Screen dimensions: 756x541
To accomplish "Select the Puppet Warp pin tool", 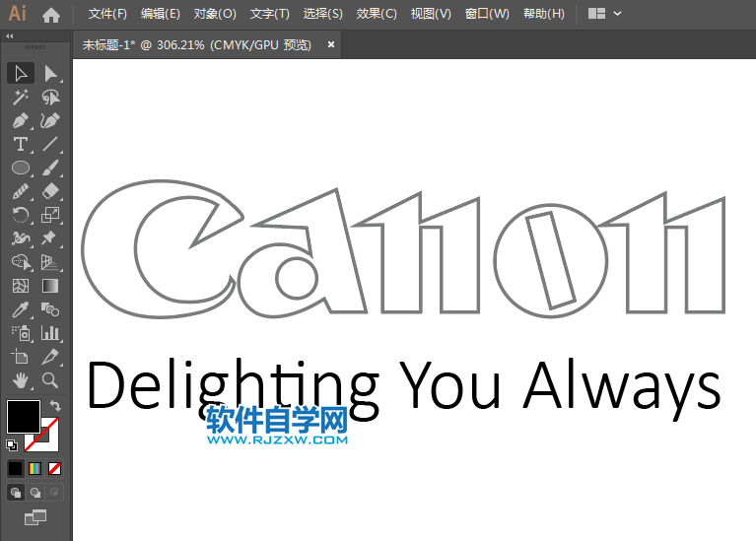I will tap(50, 238).
